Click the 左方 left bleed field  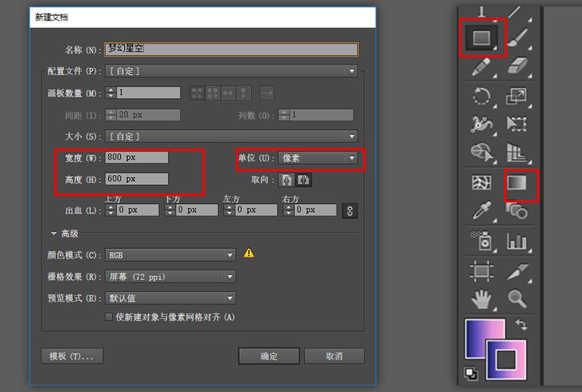click(x=256, y=210)
